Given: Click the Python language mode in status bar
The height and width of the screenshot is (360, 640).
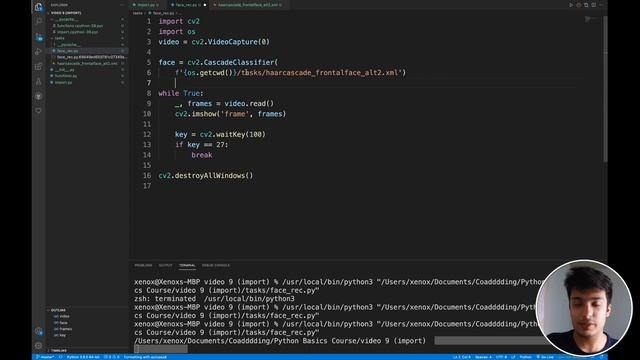Looking at the screenshot, I should [525, 357].
